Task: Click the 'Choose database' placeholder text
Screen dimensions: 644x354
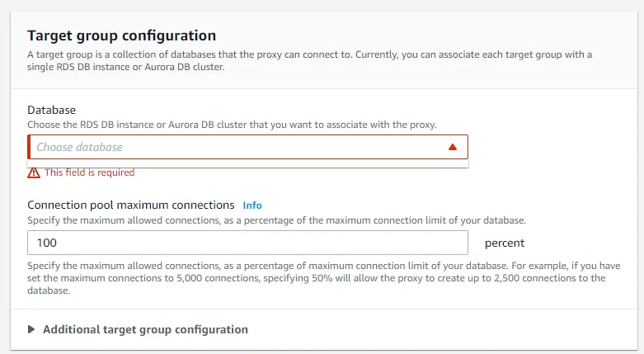Action: (x=79, y=147)
